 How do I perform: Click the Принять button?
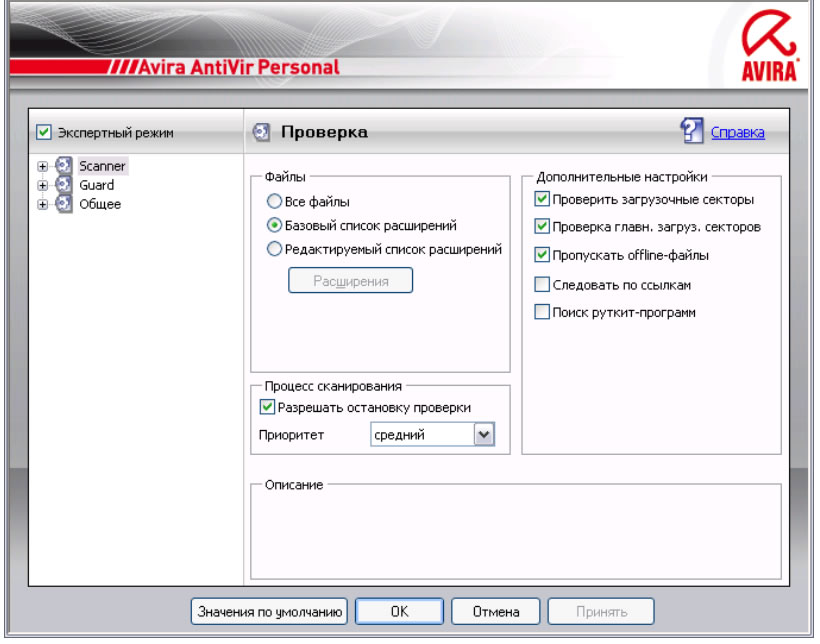pyautogui.click(x=601, y=612)
